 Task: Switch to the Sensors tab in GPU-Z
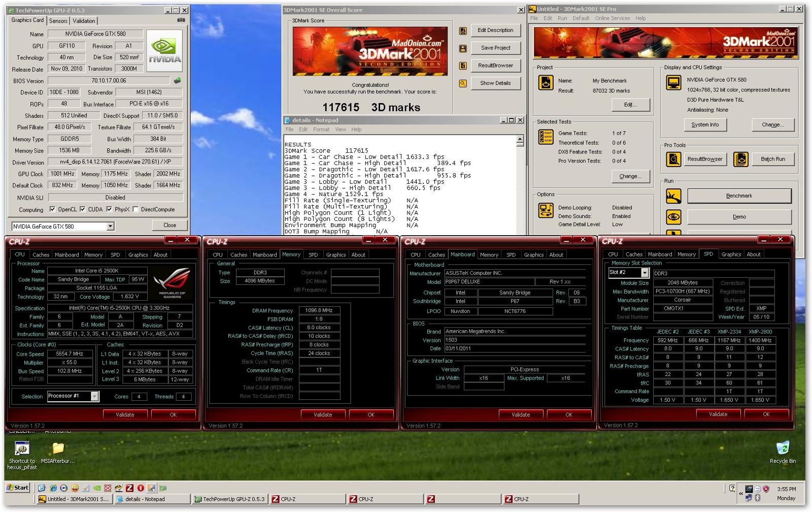[58, 21]
